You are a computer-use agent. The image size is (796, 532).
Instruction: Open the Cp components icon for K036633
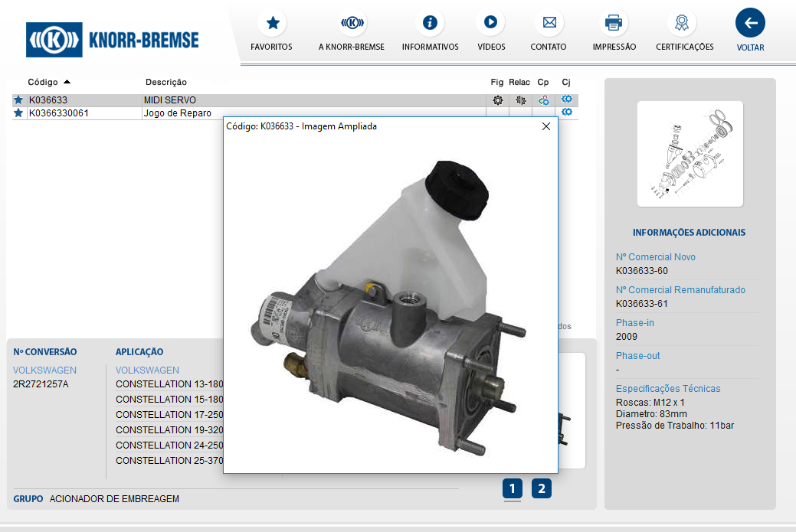543,100
